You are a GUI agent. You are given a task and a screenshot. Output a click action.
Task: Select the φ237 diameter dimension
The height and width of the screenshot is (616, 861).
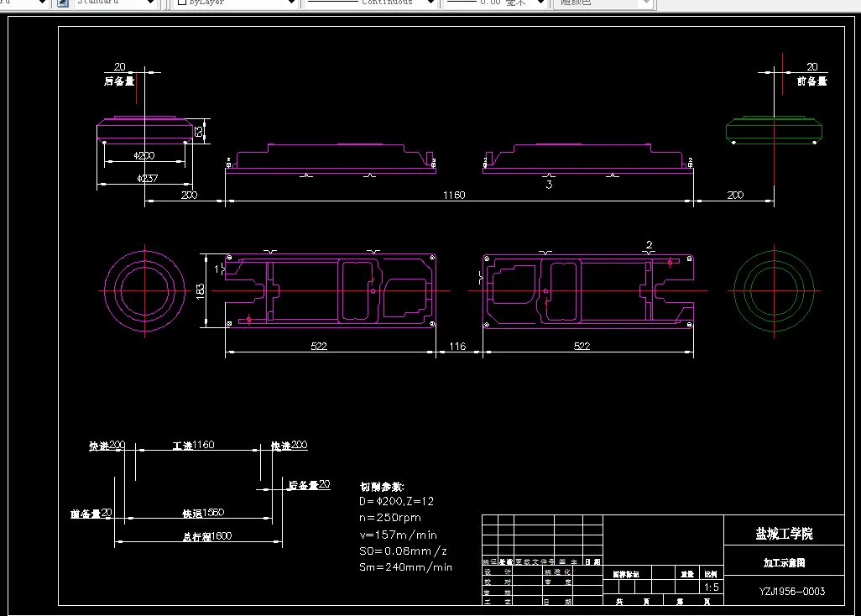click(x=147, y=178)
